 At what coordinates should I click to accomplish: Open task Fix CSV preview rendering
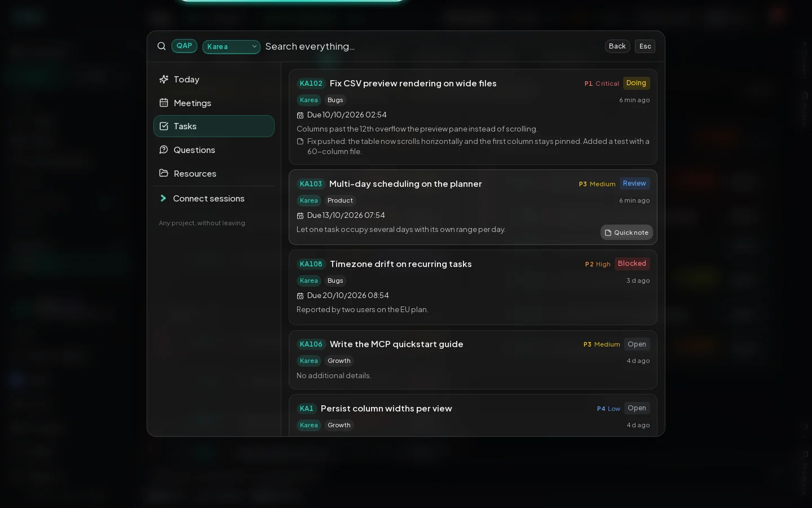[413, 84]
